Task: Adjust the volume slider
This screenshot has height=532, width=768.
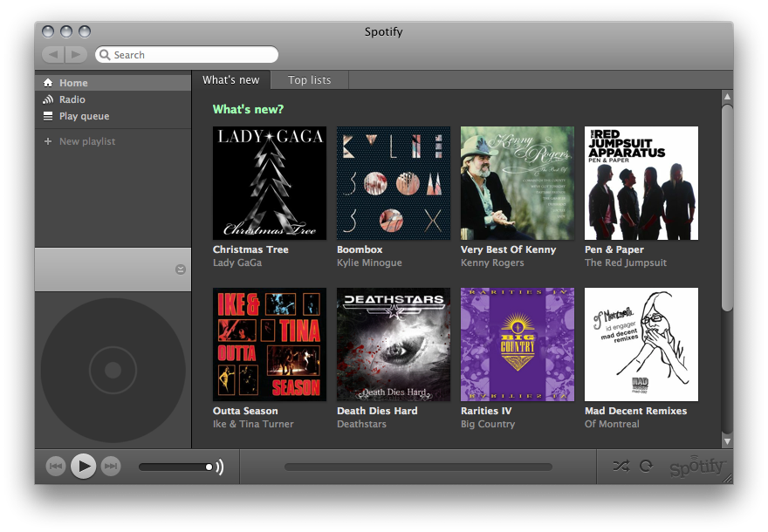Action: point(175,467)
